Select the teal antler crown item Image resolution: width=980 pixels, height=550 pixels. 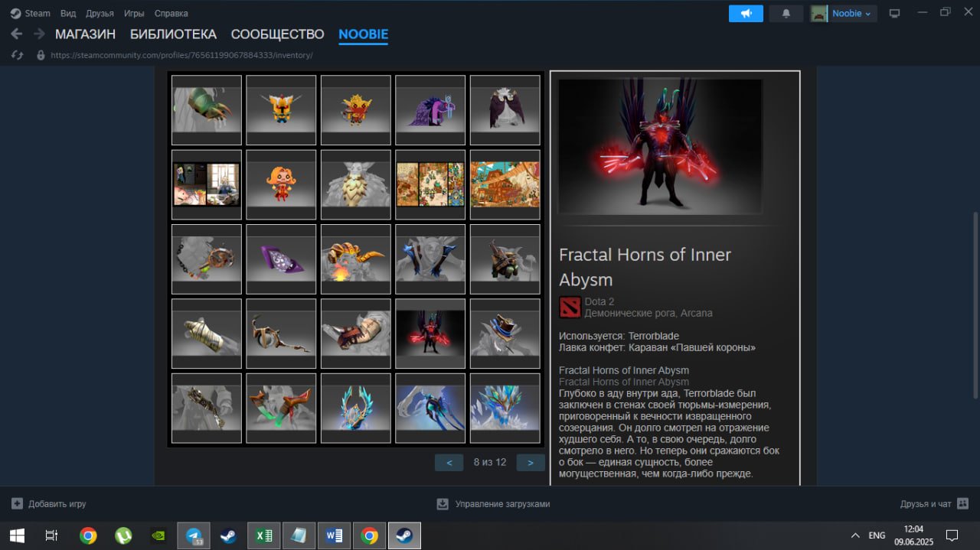tap(356, 408)
